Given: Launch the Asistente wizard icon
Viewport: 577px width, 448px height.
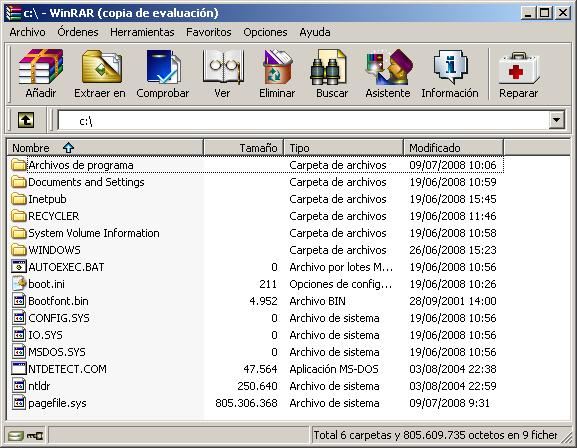Looking at the screenshot, I should [x=389, y=67].
